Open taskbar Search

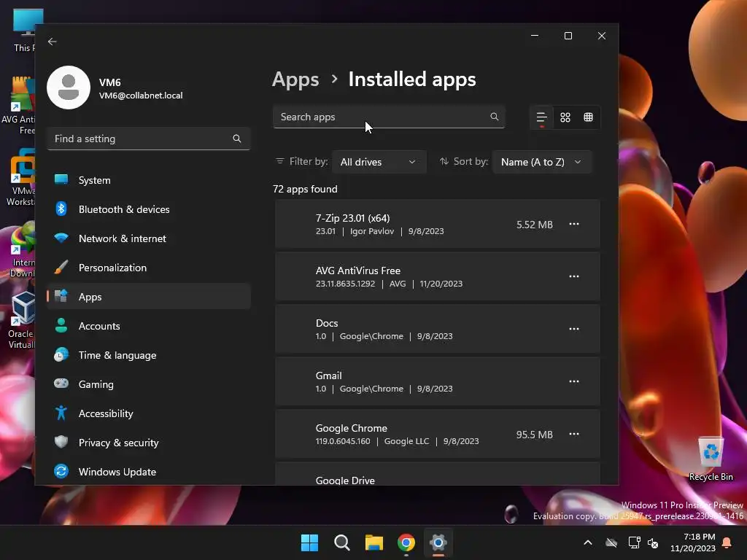pos(342,542)
